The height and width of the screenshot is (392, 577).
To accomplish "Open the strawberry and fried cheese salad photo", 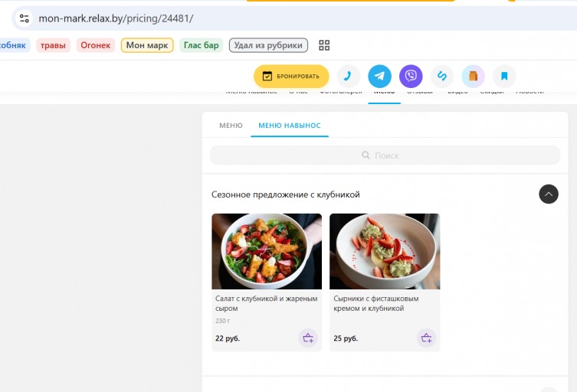I will [267, 251].
